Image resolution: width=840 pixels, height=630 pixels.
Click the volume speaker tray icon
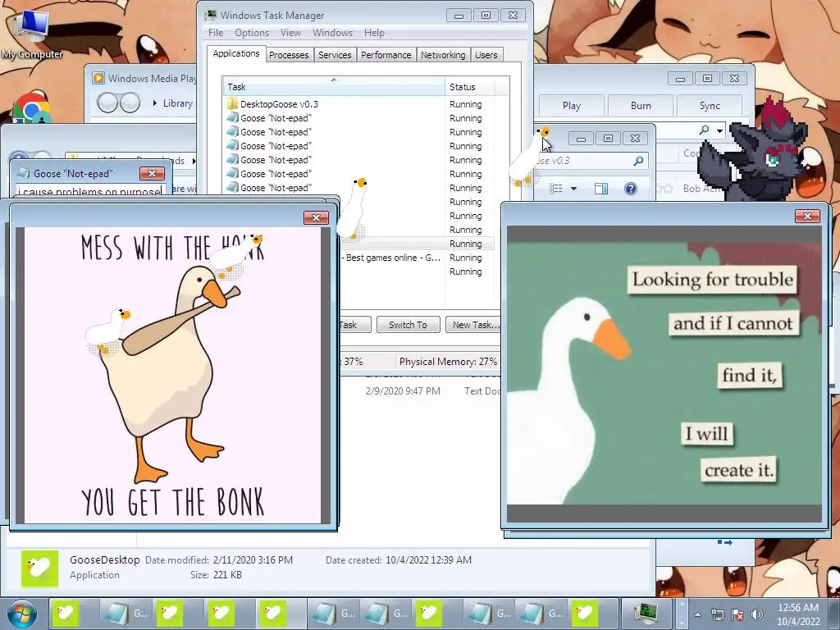(x=757, y=614)
